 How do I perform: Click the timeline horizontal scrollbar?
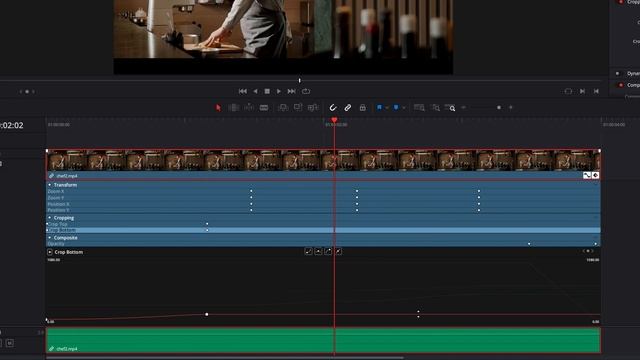point(224,358)
